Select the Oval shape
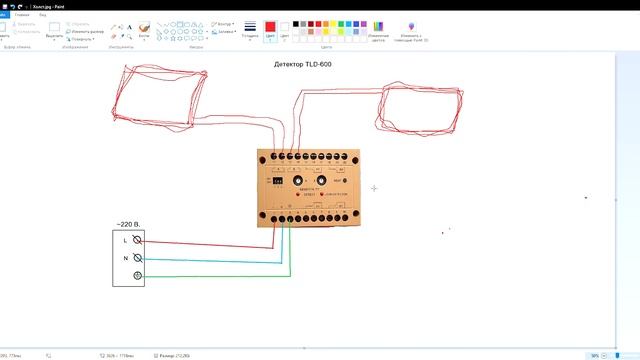This screenshot has height=360, width=640. coord(173,25)
